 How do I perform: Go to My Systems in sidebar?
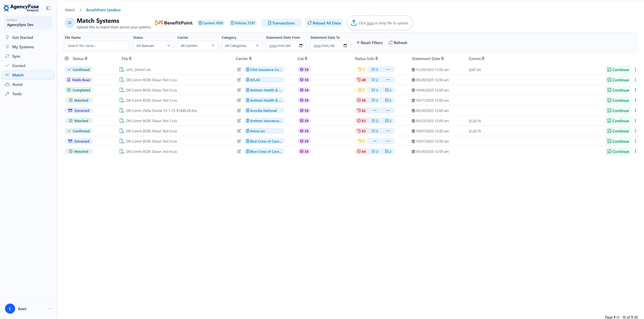coord(23,47)
